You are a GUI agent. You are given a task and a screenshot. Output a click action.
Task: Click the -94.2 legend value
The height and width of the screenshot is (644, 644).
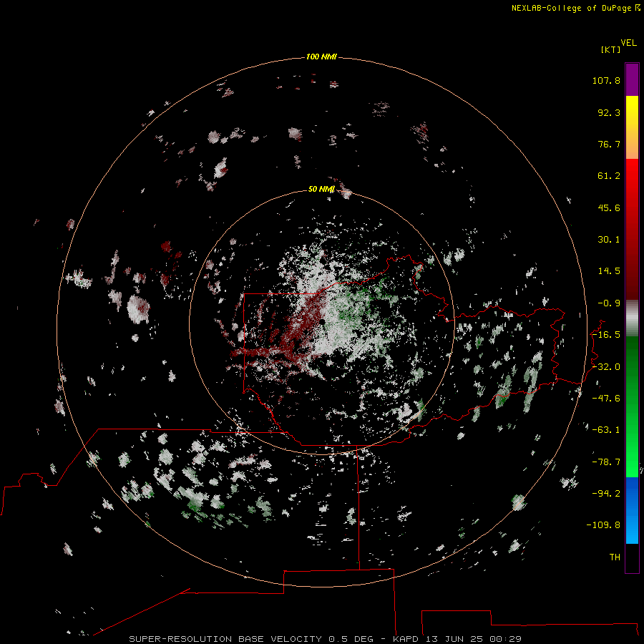(606, 494)
